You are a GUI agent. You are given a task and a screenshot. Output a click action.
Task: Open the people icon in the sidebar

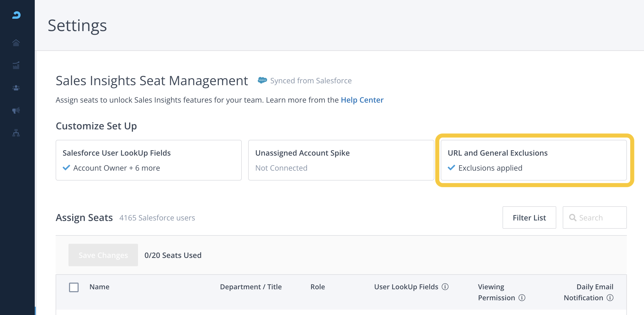(16, 88)
